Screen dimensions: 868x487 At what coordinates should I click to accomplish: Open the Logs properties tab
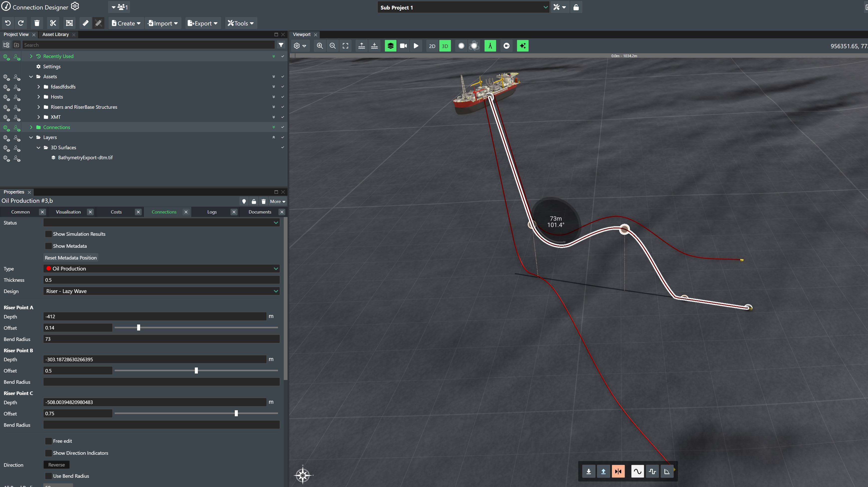pyautogui.click(x=212, y=212)
